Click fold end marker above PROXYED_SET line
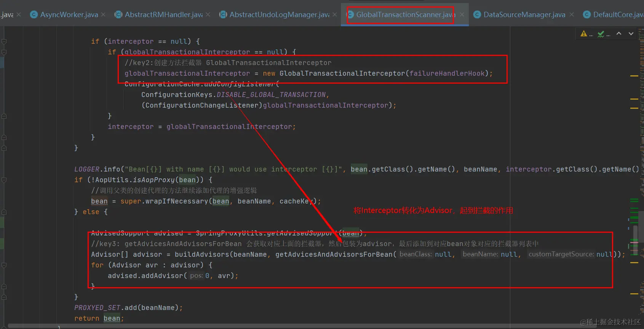Viewport: 644px width, 329px height. tap(4, 297)
